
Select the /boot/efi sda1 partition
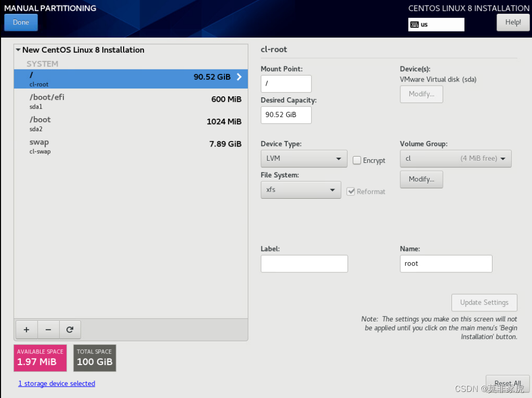point(131,101)
